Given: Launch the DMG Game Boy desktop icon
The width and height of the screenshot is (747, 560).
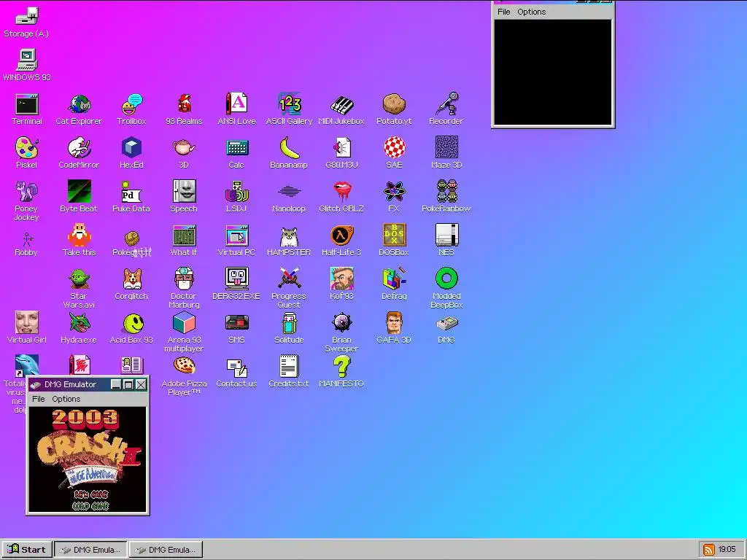Looking at the screenshot, I should click(446, 329).
